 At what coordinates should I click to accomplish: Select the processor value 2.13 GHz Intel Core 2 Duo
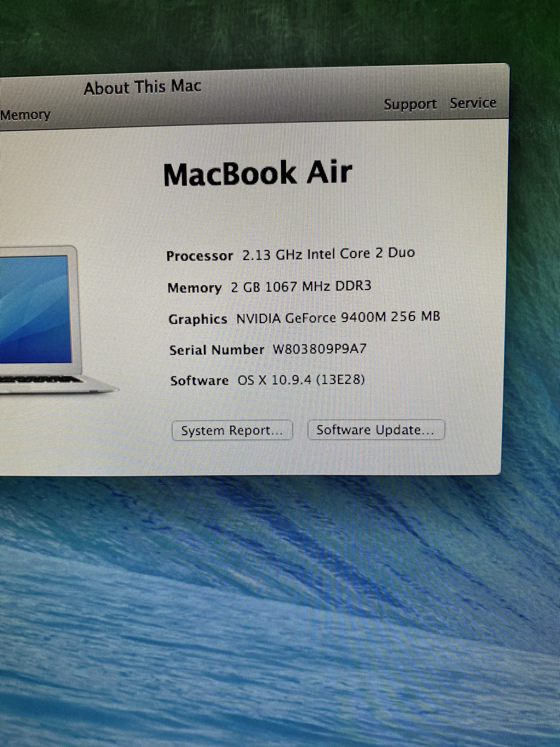329,254
